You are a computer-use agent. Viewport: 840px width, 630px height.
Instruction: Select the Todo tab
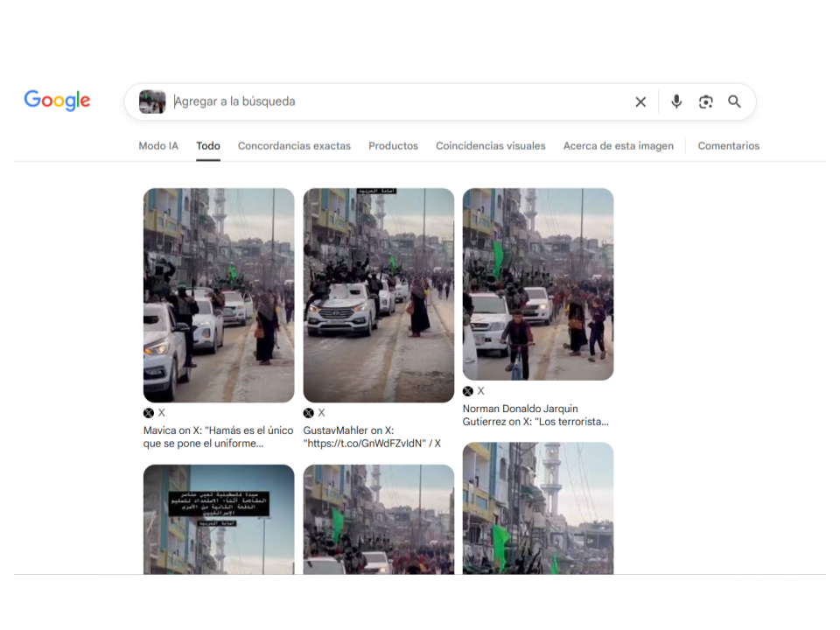click(x=208, y=146)
